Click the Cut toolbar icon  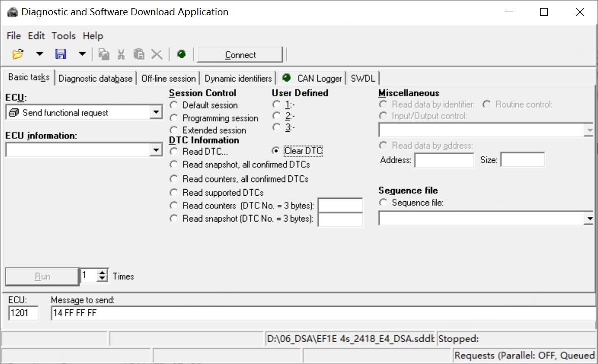pos(121,54)
